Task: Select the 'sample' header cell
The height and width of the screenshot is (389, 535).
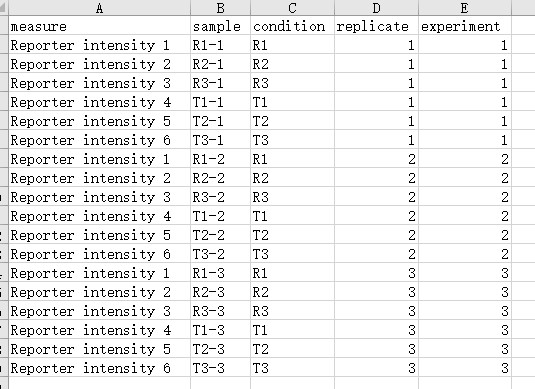Action: [x=220, y=26]
